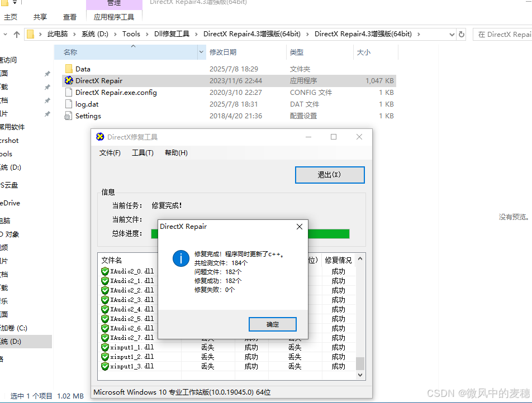The image size is (532, 403).
Task: Select the DirectX Repair.exe.config file name
Action: pos(116,93)
